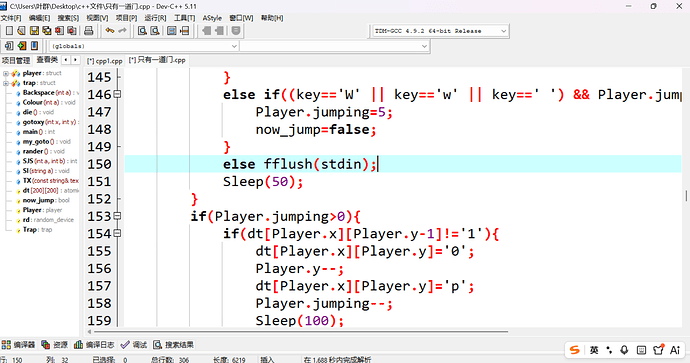Expand the player struct tree node
Viewport: 690px width, 363px height.
tap(6, 73)
